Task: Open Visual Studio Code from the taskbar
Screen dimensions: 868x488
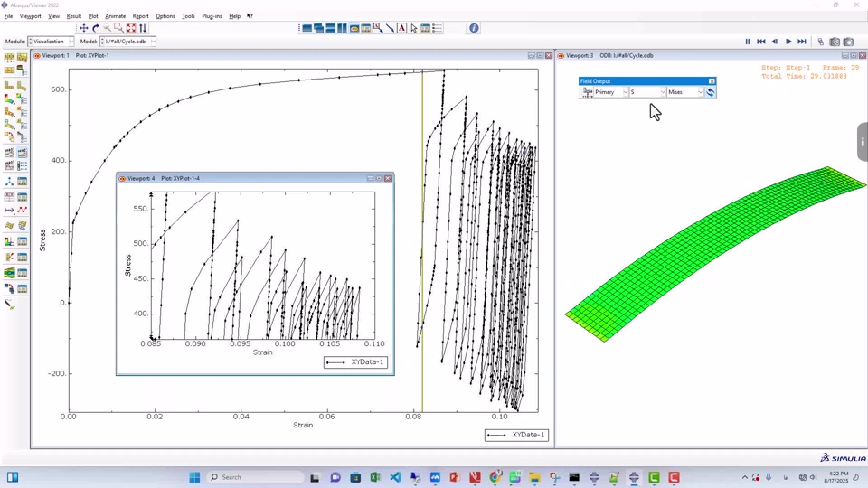Action: click(395, 477)
